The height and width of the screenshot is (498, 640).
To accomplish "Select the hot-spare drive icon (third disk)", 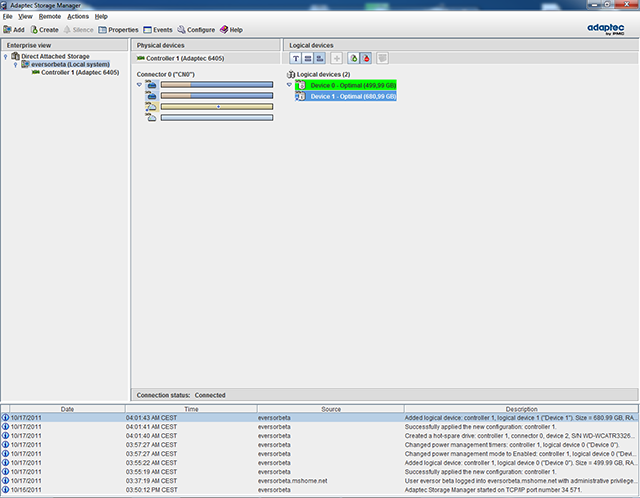I will pos(151,107).
